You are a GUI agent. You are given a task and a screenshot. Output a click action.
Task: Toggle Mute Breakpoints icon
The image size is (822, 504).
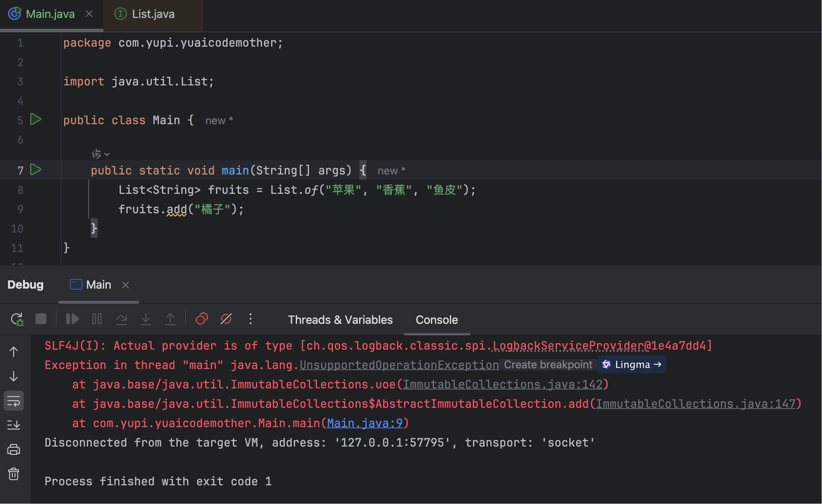point(226,319)
